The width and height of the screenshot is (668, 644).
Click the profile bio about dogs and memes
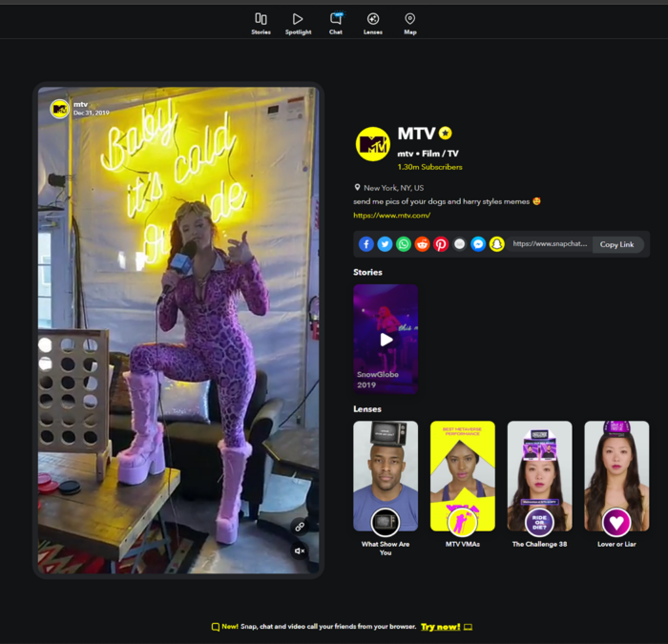[447, 201]
